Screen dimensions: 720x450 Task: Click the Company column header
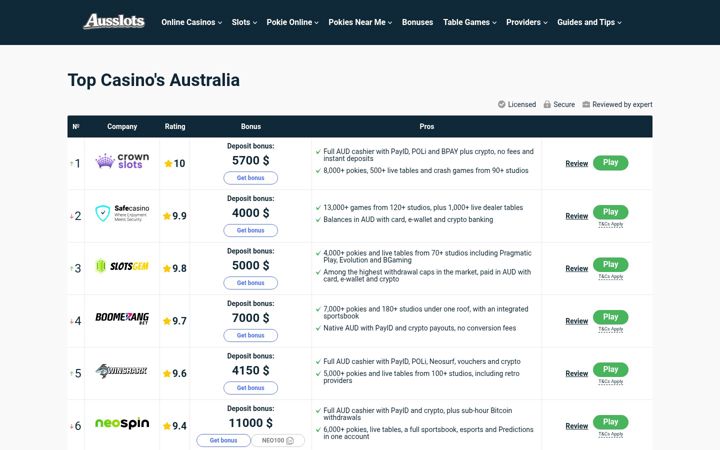click(122, 126)
